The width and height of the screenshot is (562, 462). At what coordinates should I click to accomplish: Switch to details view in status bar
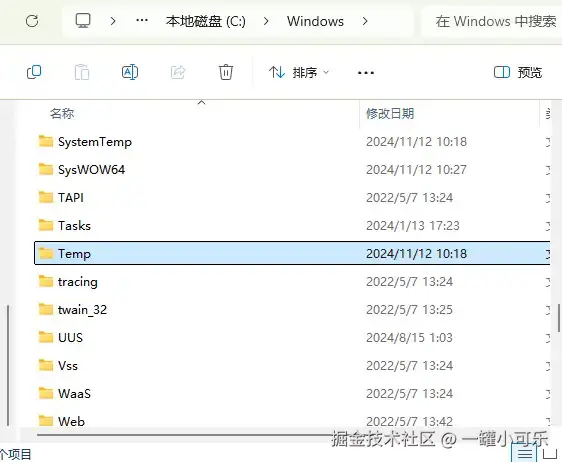[x=525, y=453]
